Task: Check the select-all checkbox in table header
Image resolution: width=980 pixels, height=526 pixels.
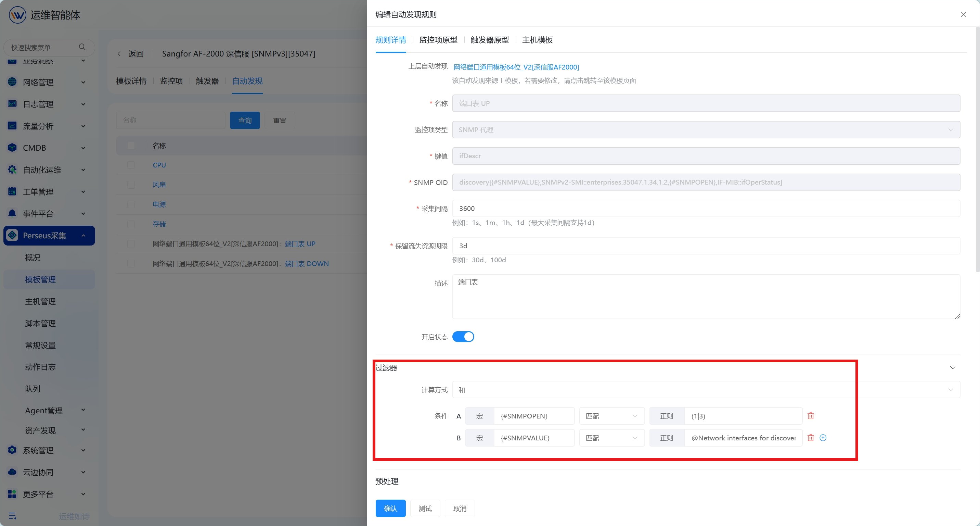Action: click(131, 146)
